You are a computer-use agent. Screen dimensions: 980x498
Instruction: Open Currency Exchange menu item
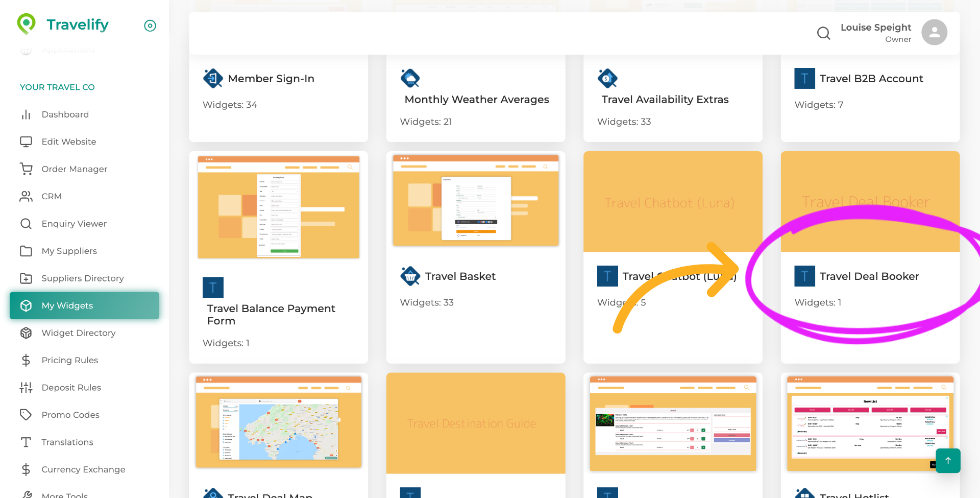(84, 469)
